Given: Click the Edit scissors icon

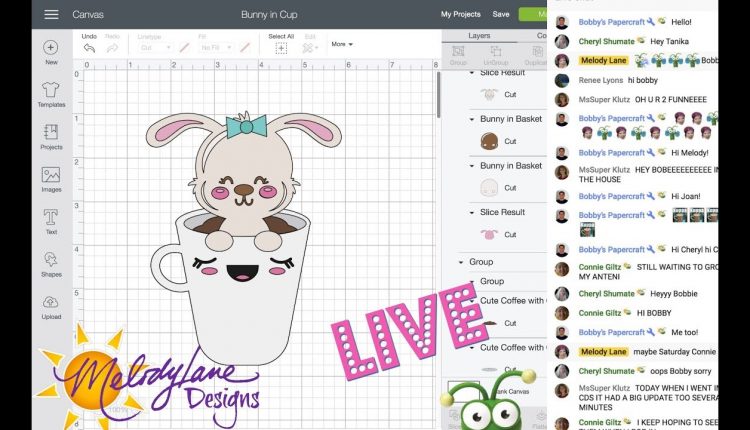Looking at the screenshot, I should pos(309,48).
